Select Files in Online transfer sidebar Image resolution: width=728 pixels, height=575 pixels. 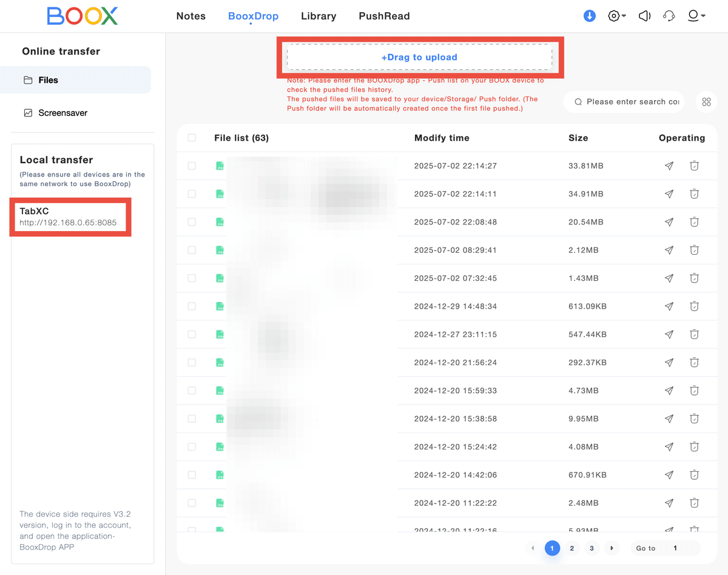[x=75, y=80]
